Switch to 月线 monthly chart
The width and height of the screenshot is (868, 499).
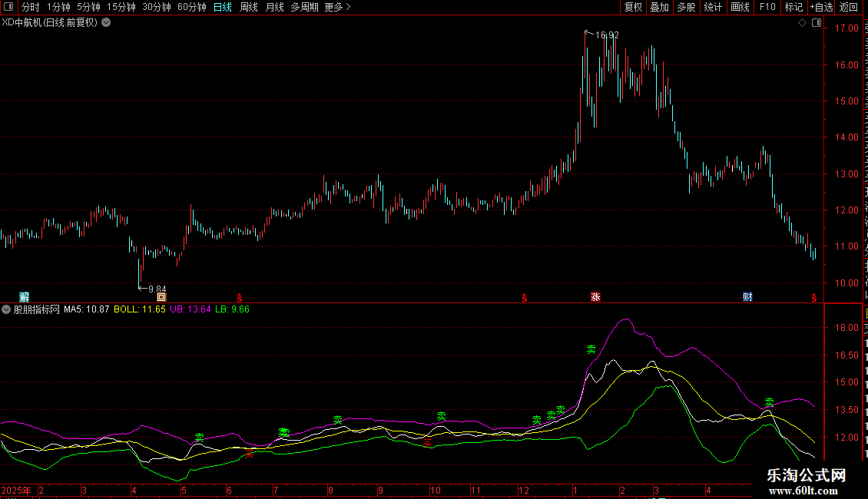tap(274, 7)
